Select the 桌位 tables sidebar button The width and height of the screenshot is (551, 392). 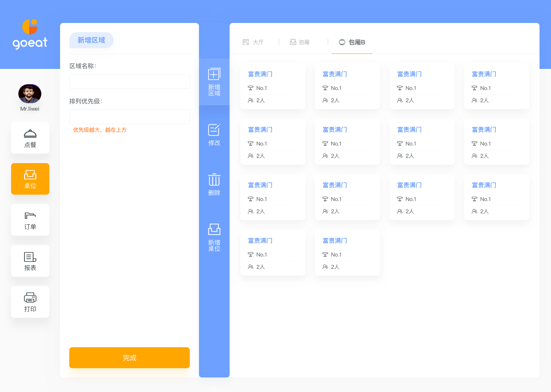(x=30, y=179)
